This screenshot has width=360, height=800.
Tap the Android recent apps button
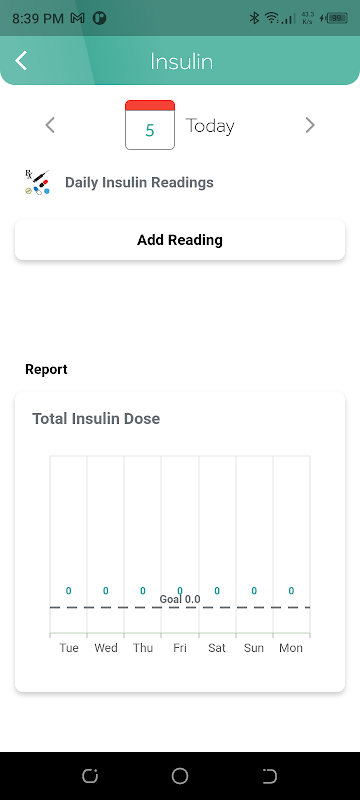coord(90,776)
